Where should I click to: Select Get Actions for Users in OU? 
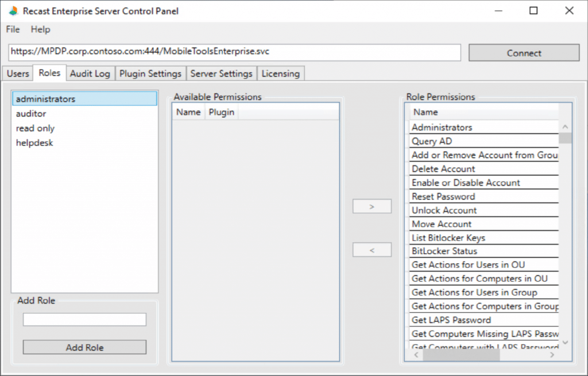(483, 265)
